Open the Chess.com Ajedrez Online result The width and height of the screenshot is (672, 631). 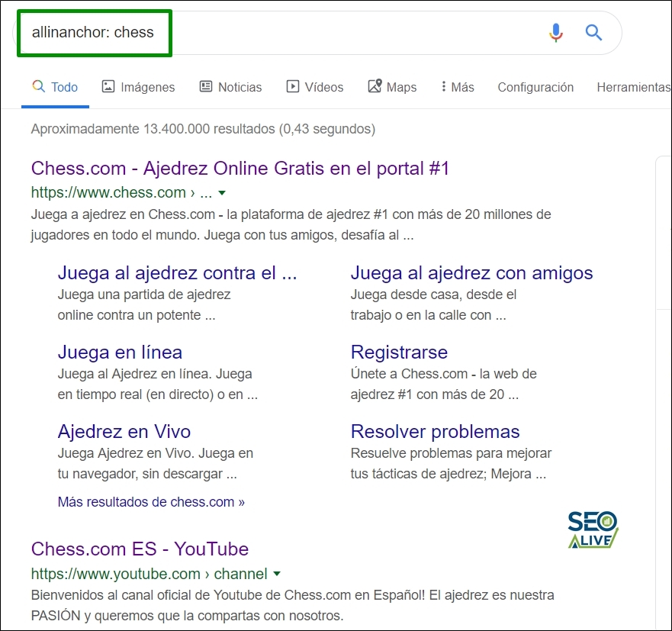[x=240, y=168]
